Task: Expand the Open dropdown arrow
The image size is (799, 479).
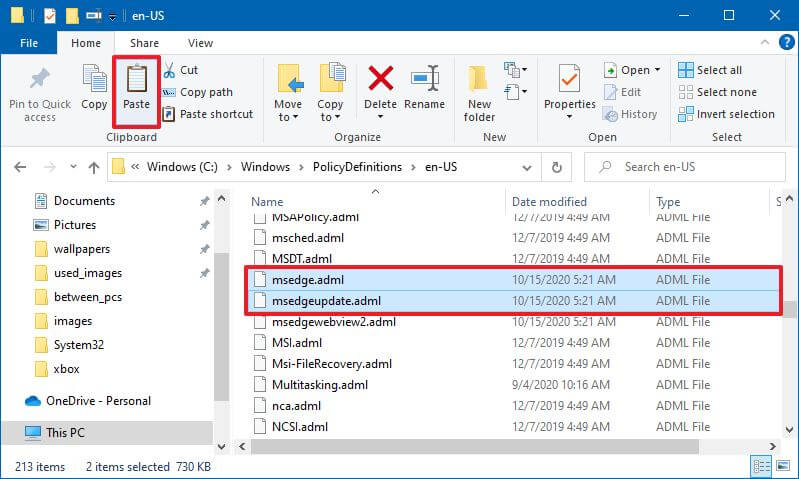Action: point(657,70)
